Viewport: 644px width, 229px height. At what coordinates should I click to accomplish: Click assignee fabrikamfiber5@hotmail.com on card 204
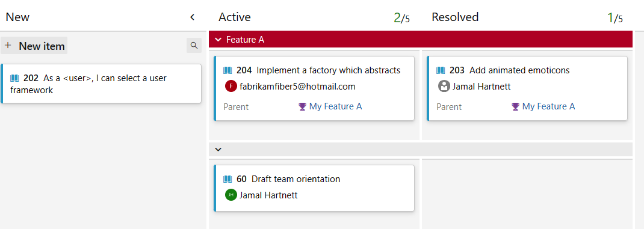pos(297,87)
